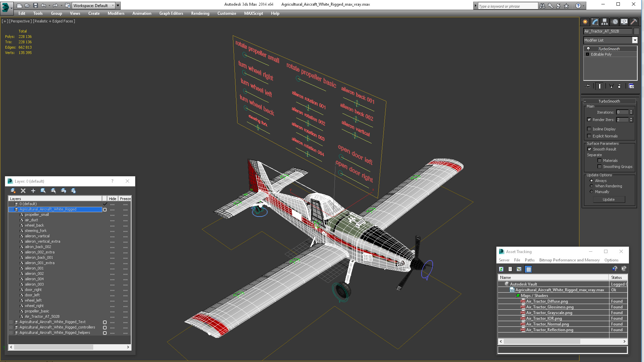Click the viewport Perspective label

[20, 21]
